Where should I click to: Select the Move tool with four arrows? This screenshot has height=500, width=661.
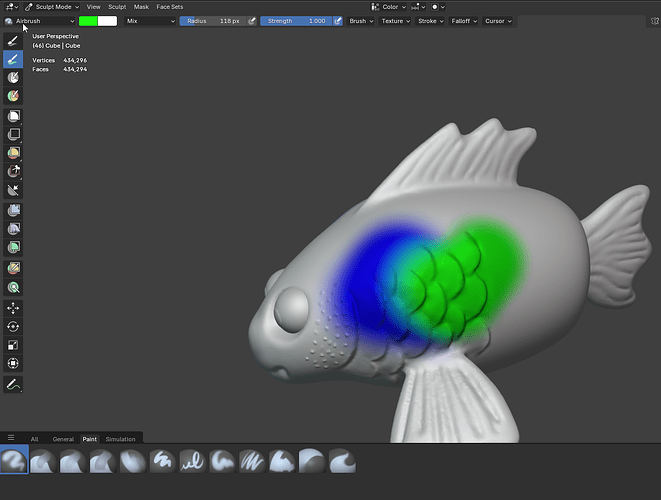point(13,308)
